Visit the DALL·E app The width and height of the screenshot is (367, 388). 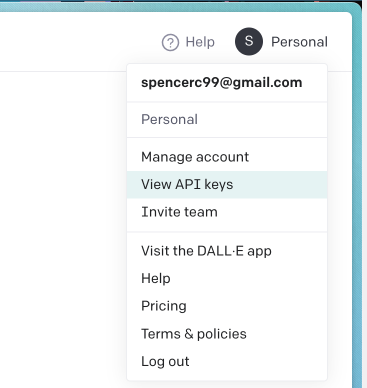(227, 251)
